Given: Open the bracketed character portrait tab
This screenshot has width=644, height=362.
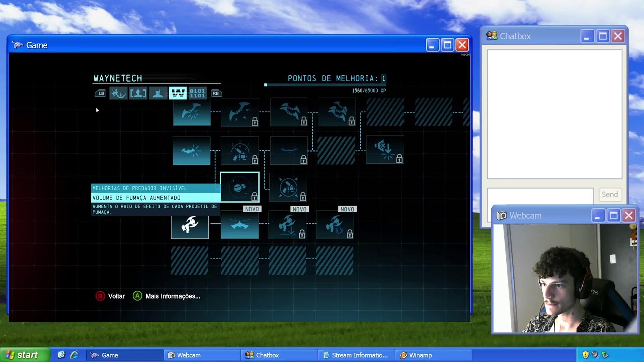Looking at the screenshot, I should tap(138, 93).
